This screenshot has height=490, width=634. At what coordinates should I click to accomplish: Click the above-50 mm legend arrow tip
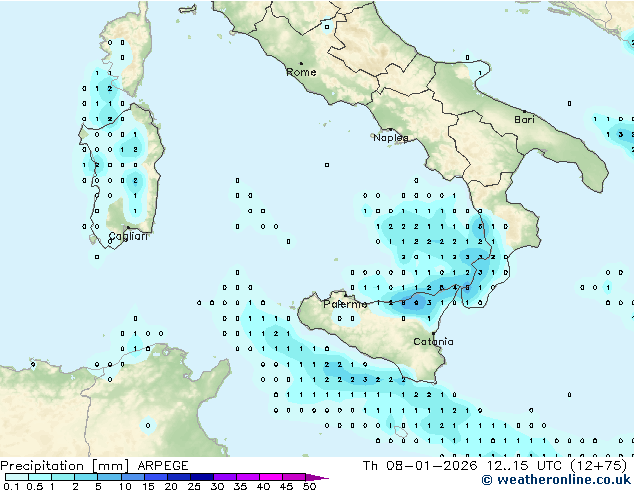point(317,478)
